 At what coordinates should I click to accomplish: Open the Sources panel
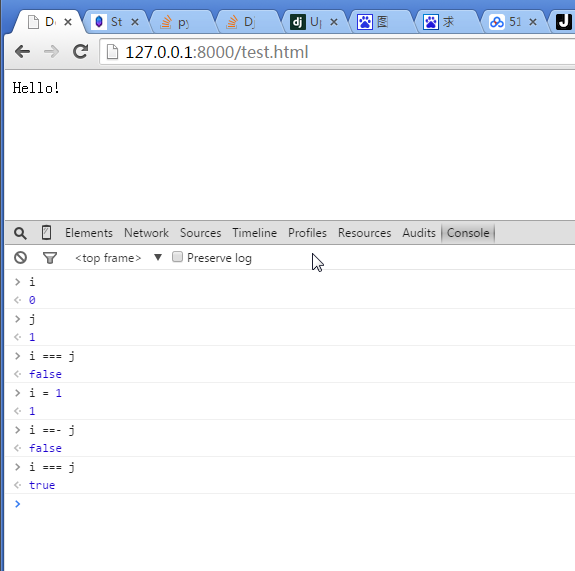(201, 233)
